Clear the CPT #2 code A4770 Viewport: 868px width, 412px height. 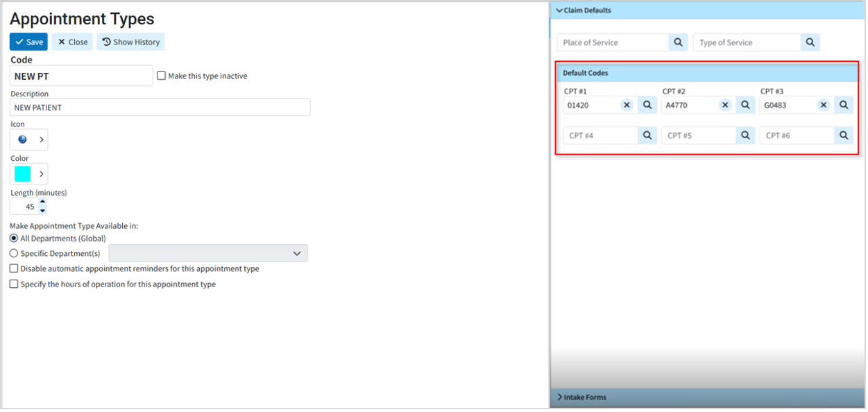point(725,105)
